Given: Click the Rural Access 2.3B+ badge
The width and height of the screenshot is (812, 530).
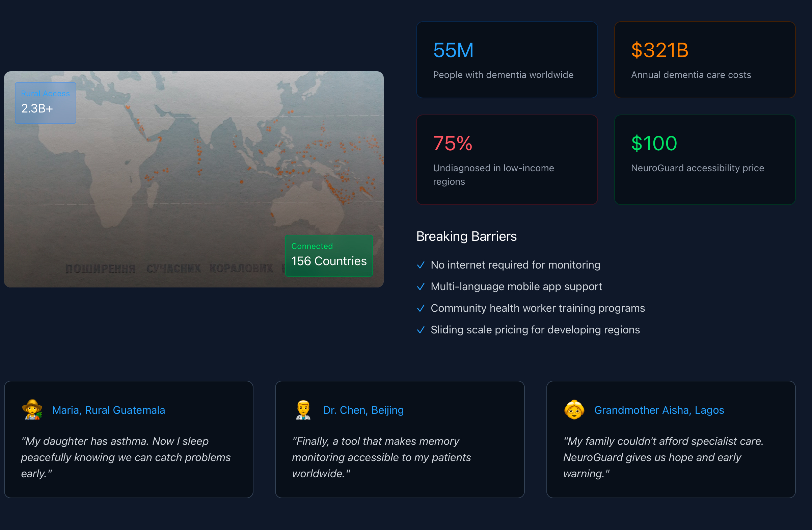Looking at the screenshot, I should (45, 103).
